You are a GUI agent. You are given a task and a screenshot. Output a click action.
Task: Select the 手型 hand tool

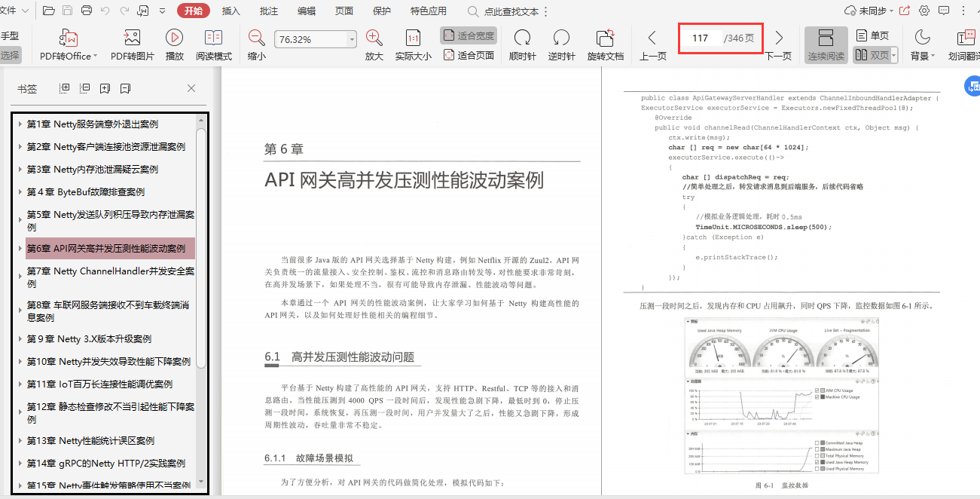[11, 36]
